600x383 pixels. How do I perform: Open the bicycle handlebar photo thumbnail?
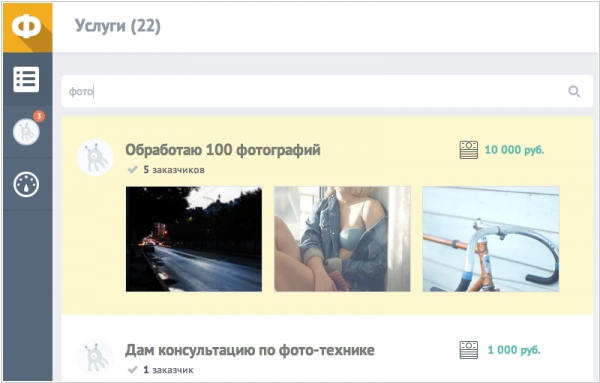(491, 239)
